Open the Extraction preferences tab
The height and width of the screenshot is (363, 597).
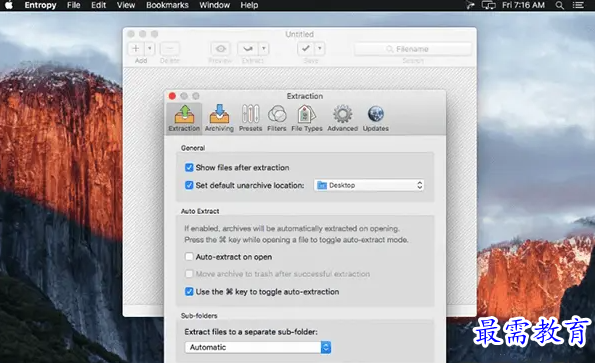point(184,118)
